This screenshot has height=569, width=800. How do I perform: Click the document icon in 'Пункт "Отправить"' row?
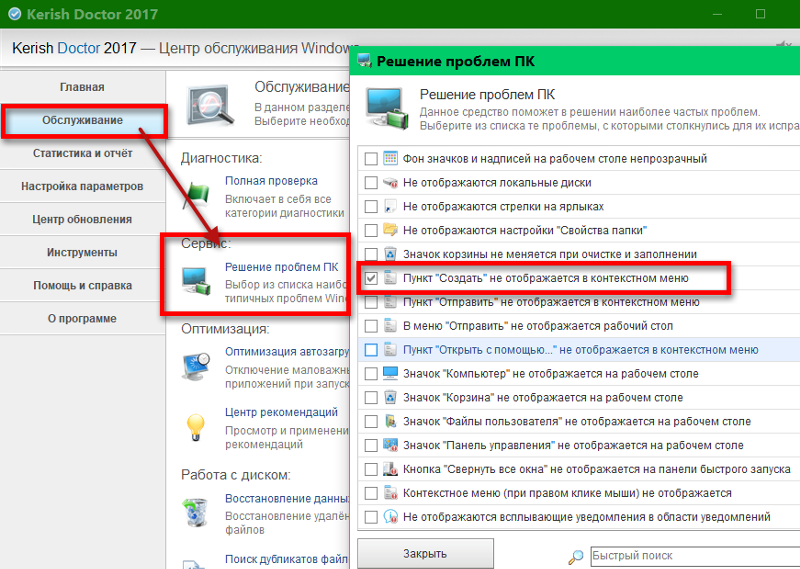390,302
